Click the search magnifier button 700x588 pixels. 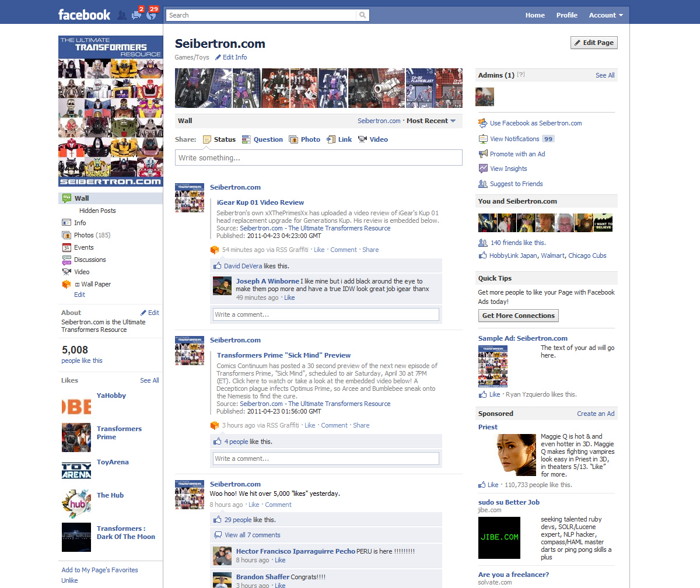363,15
